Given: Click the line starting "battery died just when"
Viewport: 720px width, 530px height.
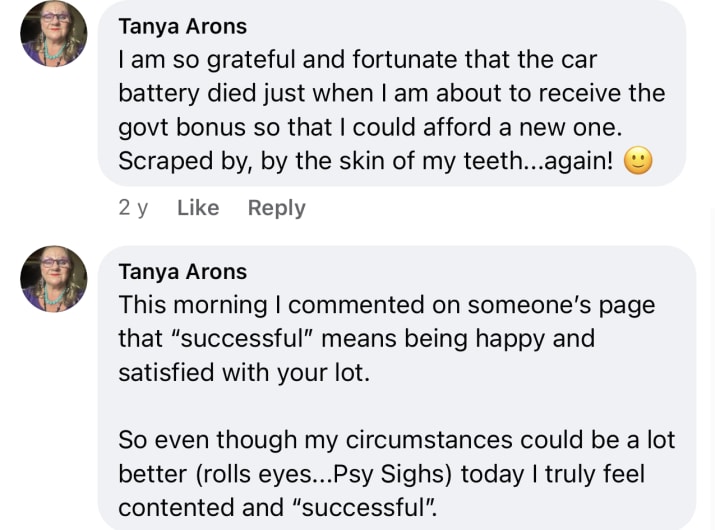Looking at the screenshot, I should point(391,93).
